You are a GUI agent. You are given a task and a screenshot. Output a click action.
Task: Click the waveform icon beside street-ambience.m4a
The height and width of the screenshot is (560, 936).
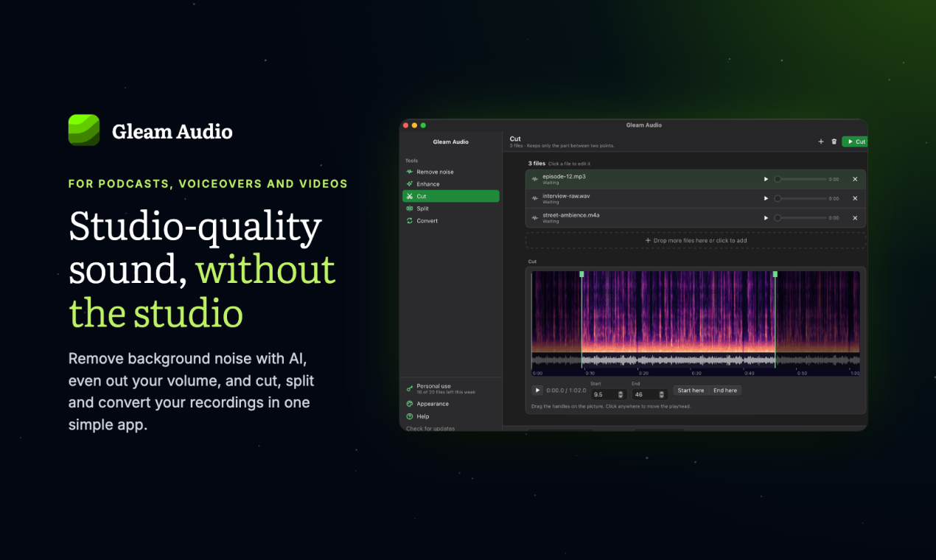[x=535, y=217]
